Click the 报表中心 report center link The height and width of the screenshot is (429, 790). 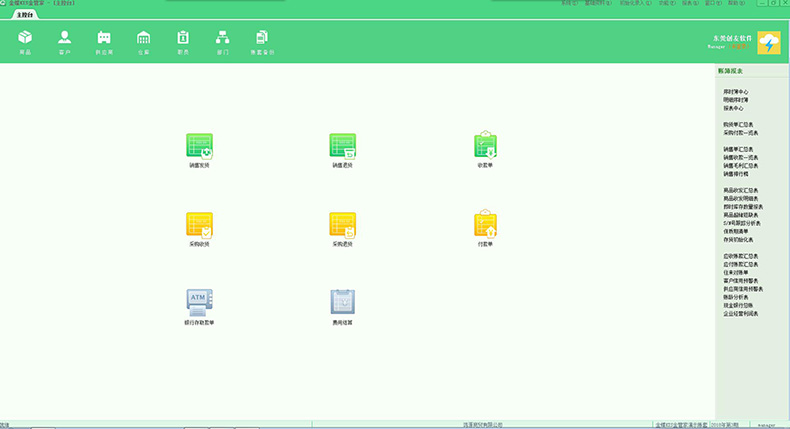click(x=734, y=108)
